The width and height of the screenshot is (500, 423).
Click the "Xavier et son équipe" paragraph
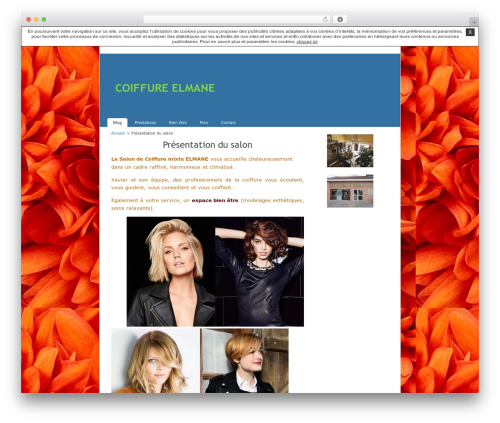tap(207, 184)
